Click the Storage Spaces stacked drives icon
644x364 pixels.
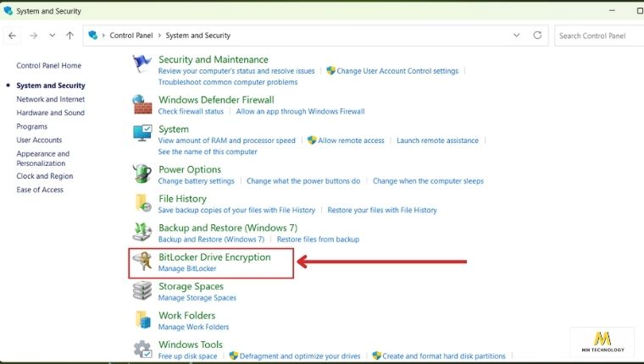tap(142, 290)
